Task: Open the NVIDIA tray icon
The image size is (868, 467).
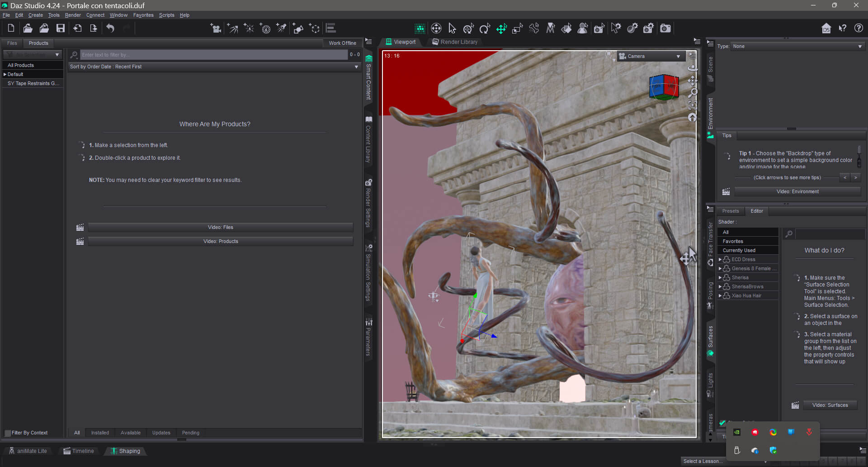Action: pyautogui.click(x=737, y=432)
